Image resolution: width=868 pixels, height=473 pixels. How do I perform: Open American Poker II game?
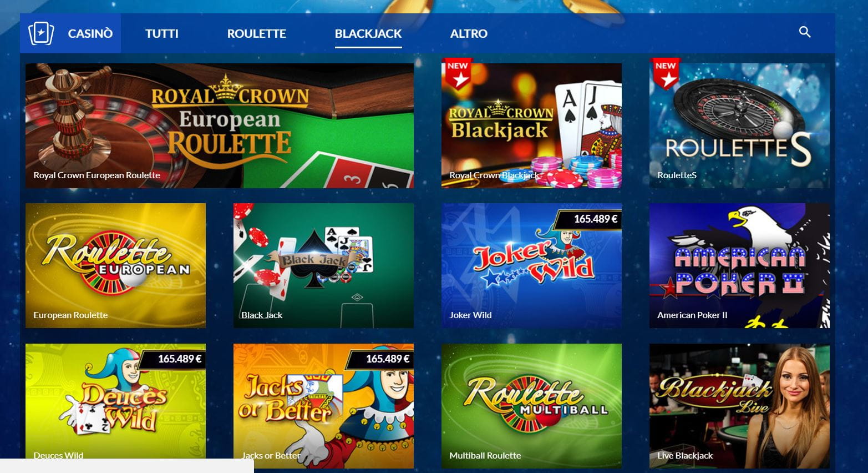tap(739, 265)
